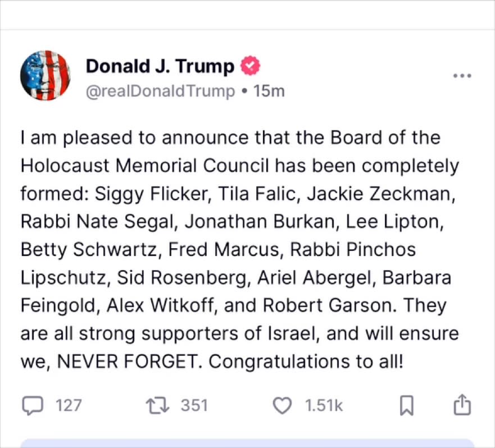Viewport: 495px width, 448px height.
Task: Click the 1.51k likes count
Action: click(324, 405)
